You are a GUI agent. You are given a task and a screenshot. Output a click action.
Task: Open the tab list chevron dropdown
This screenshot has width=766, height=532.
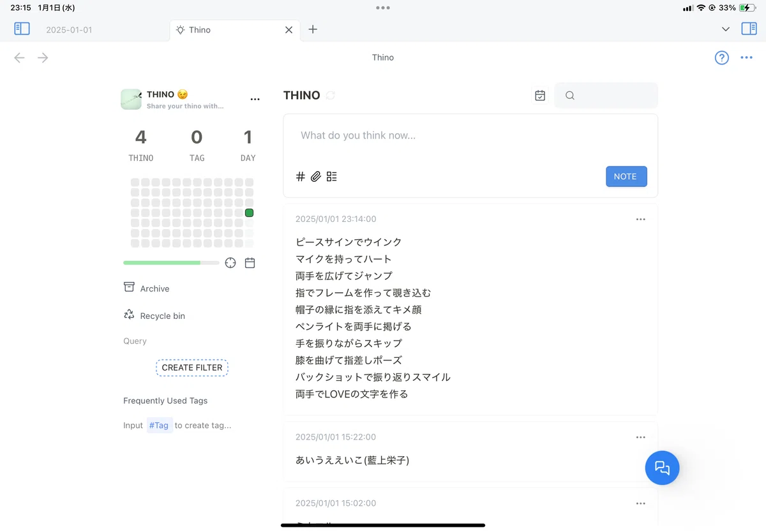pyautogui.click(x=726, y=29)
